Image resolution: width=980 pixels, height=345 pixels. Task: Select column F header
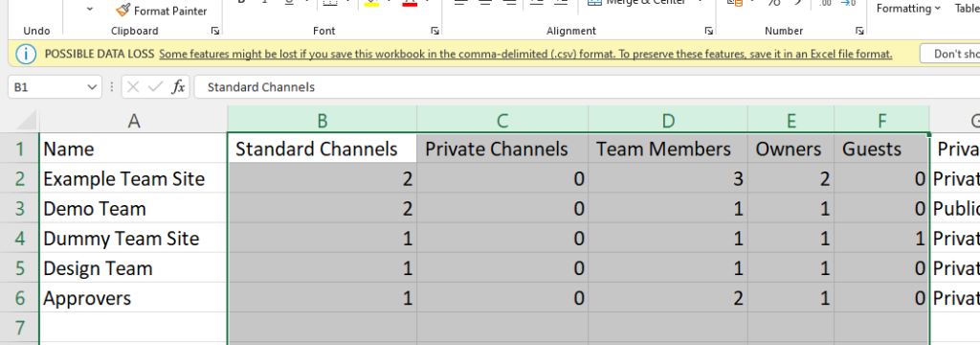tap(881, 120)
